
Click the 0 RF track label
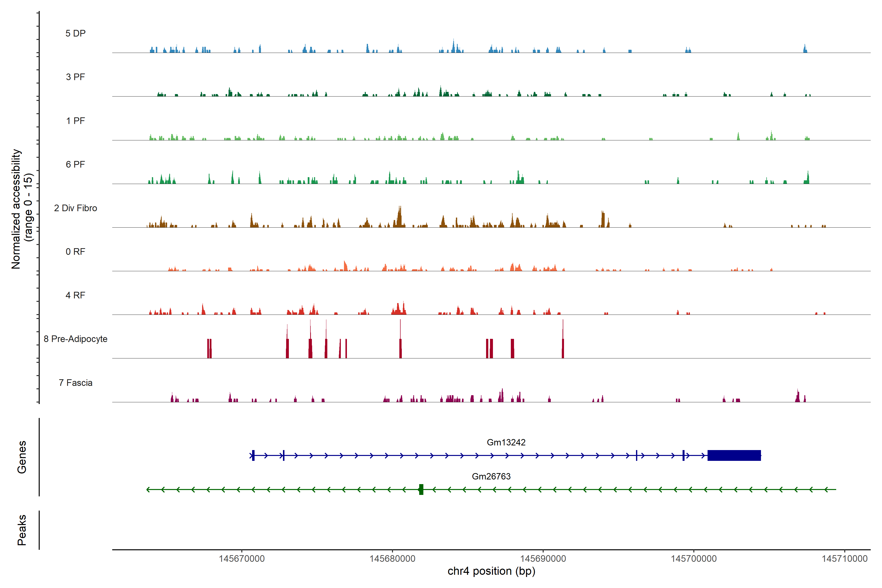pyautogui.click(x=75, y=252)
